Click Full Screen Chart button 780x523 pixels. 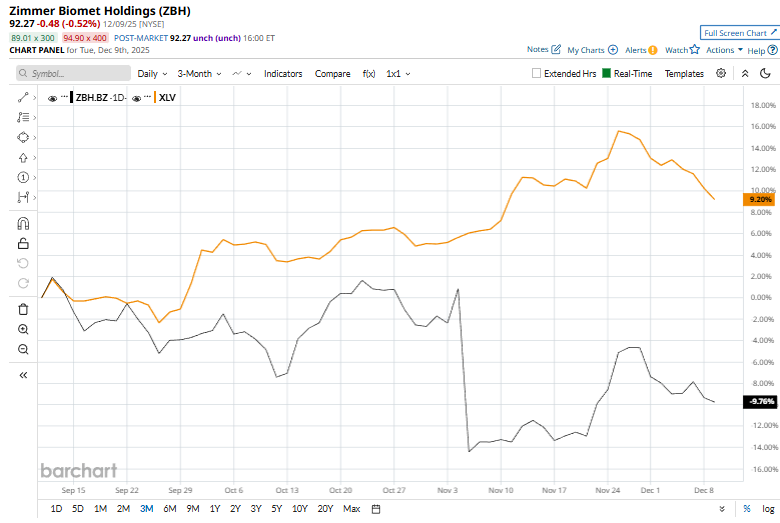(739, 33)
